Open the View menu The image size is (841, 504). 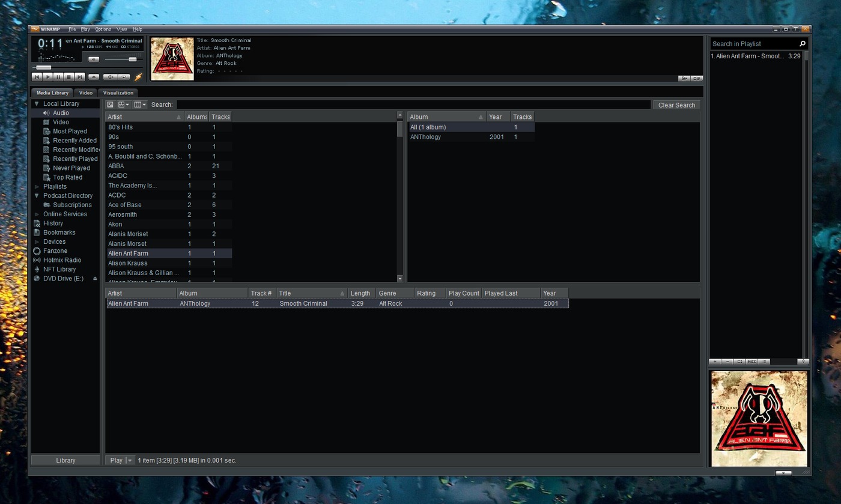[122, 29]
